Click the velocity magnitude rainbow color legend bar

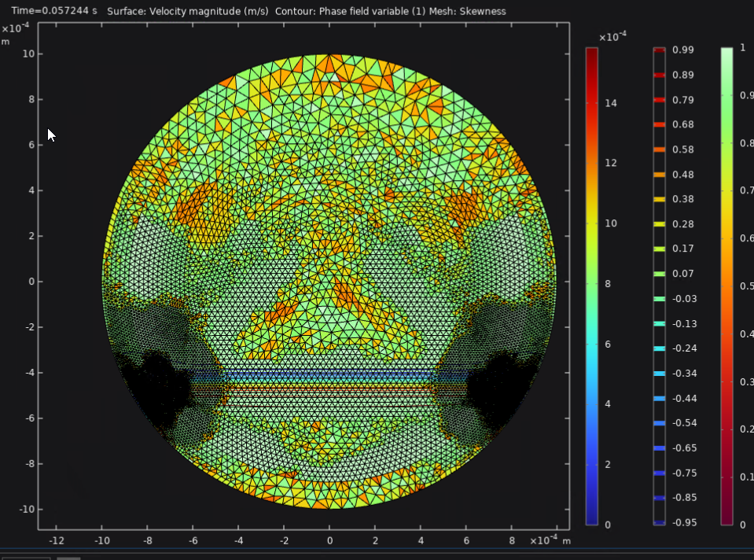(x=591, y=286)
